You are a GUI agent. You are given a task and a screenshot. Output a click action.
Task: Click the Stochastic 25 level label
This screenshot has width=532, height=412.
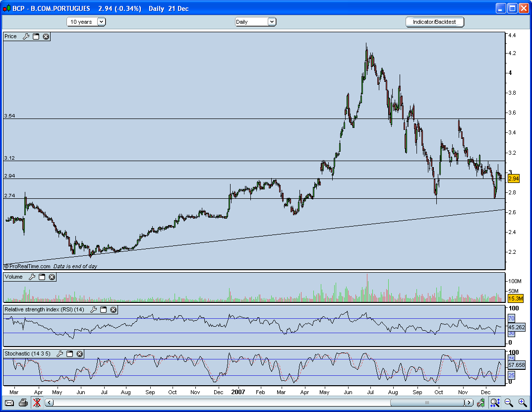click(x=511, y=375)
